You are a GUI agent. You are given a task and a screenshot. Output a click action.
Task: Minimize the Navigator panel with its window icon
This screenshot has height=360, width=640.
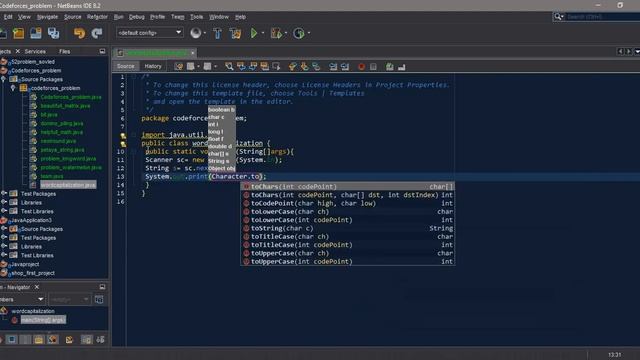[102, 287]
